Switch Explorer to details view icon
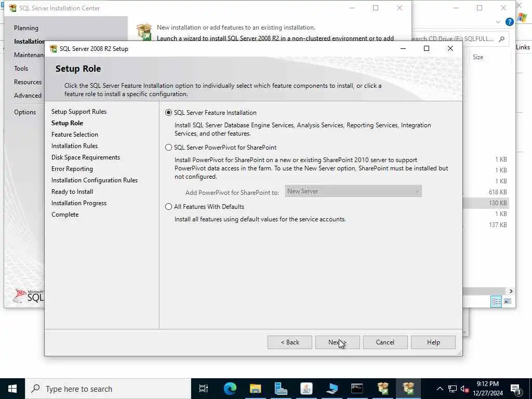Viewport: 532px width, 399px height. pyautogui.click(x=496, y=301)
